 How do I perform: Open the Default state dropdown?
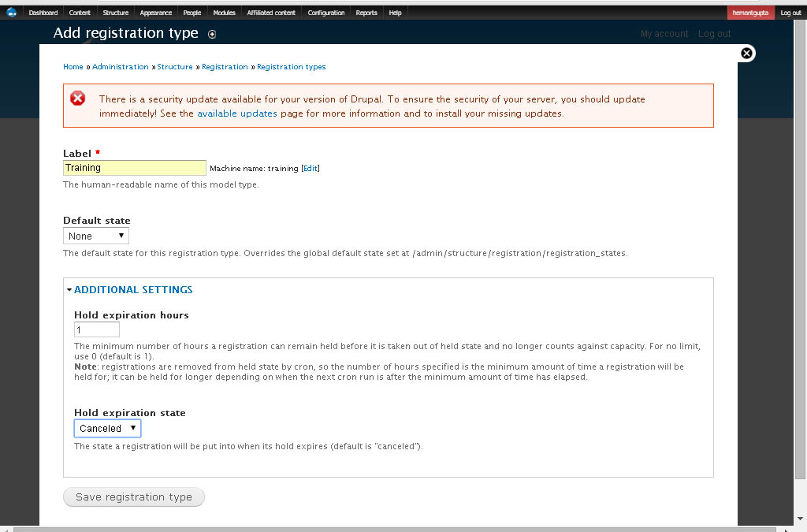95,236
